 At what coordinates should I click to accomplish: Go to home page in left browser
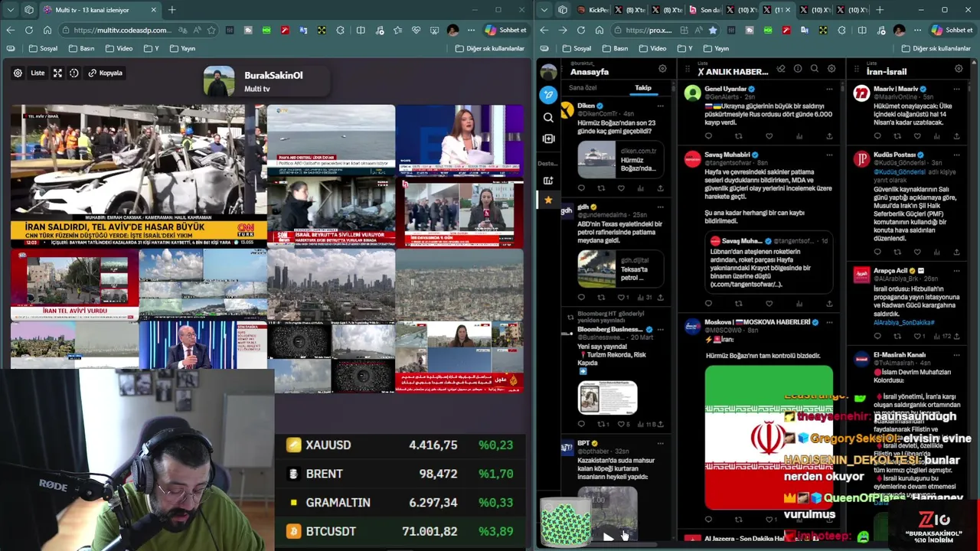tap(47, 30)
